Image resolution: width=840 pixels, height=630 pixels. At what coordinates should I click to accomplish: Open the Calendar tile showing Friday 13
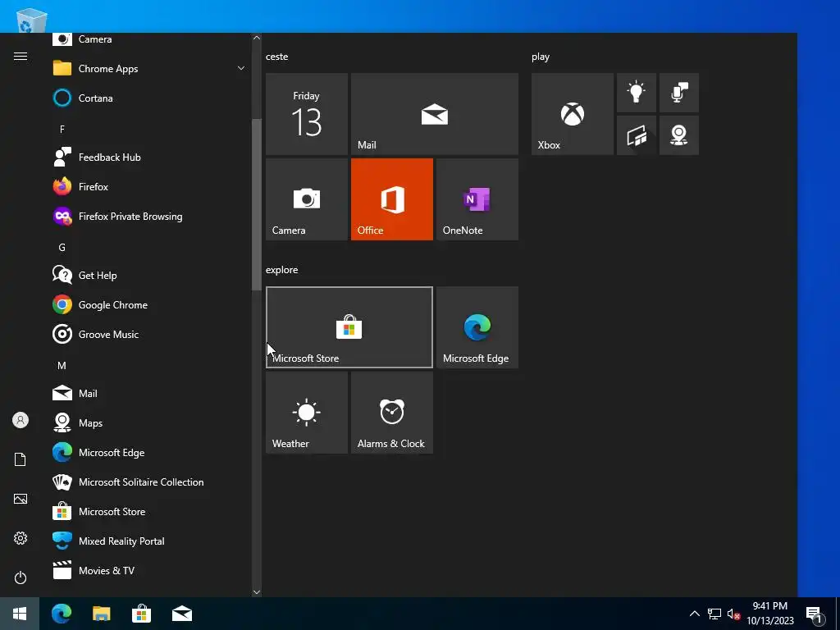tap(307, 114)
